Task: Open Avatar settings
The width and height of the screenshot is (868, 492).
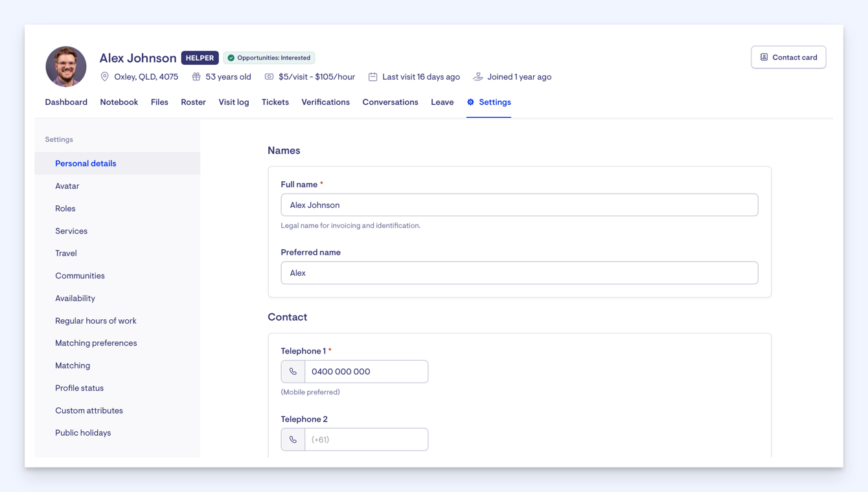Action: pos(117,186)
